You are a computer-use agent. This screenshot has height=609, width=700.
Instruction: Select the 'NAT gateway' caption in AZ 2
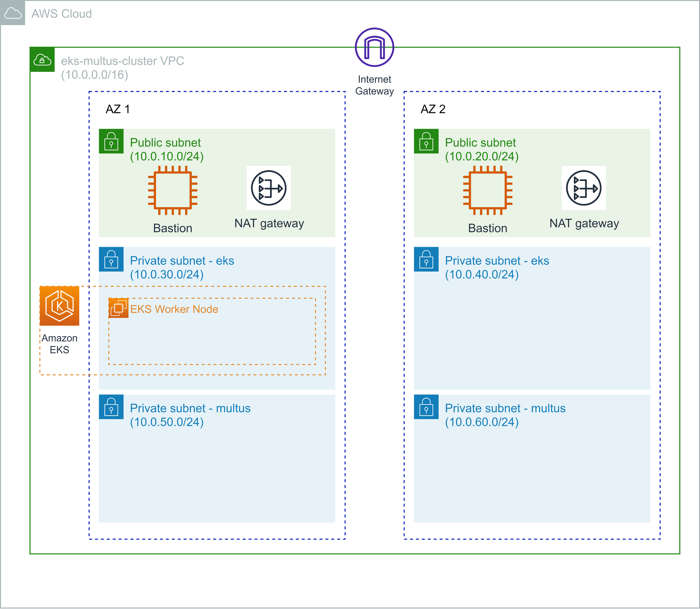tap(584, 223)
